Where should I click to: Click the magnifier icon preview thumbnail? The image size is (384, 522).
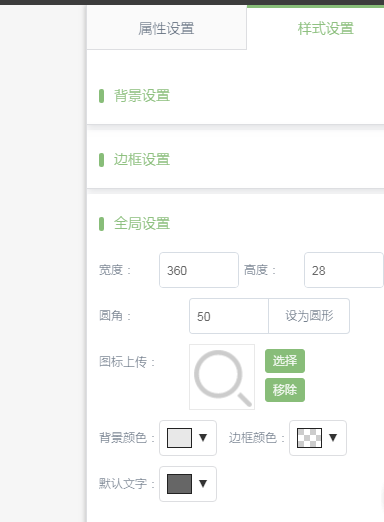pos(222,377)
